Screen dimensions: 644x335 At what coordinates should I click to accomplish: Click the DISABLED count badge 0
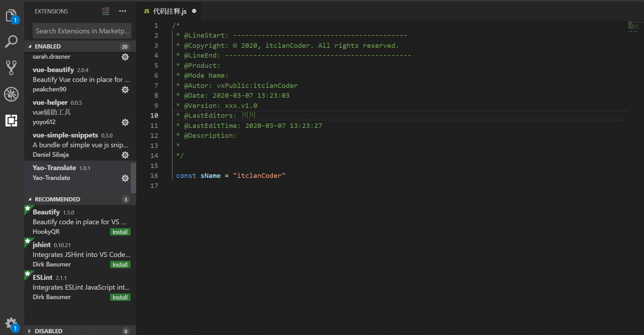[126, 331]
